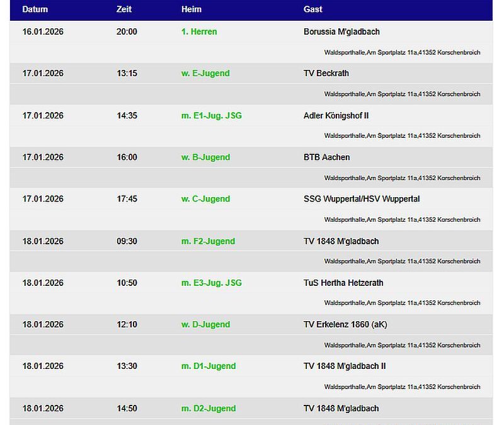Open the w. C-Jugend team link
504x425 pixels.
coord(205,199)
